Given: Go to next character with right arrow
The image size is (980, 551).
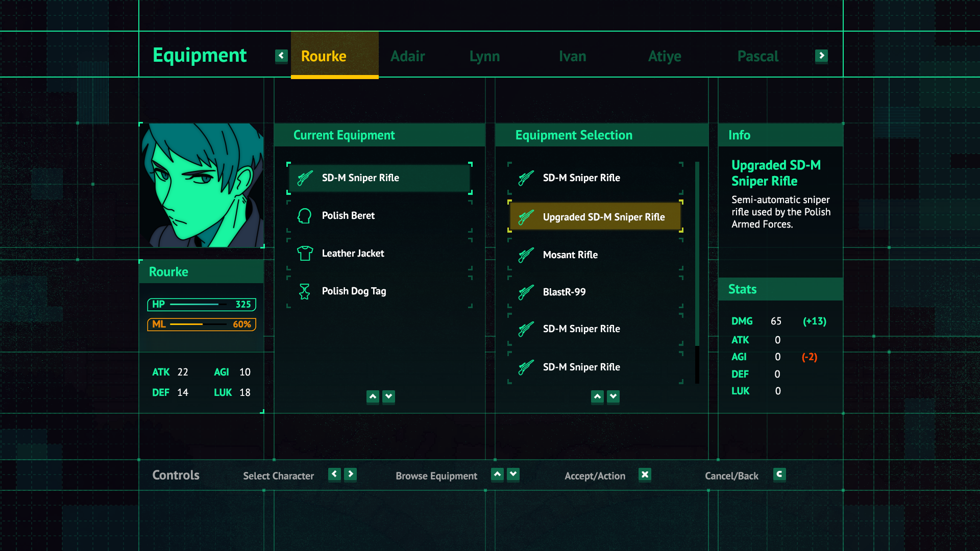Looking at the screenshot, I should [821, 56].
